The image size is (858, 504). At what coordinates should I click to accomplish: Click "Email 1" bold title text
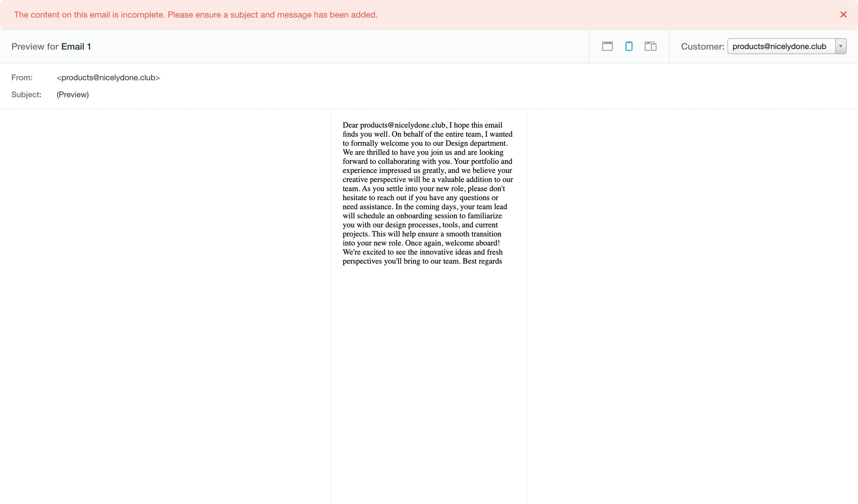click(76, 46)
